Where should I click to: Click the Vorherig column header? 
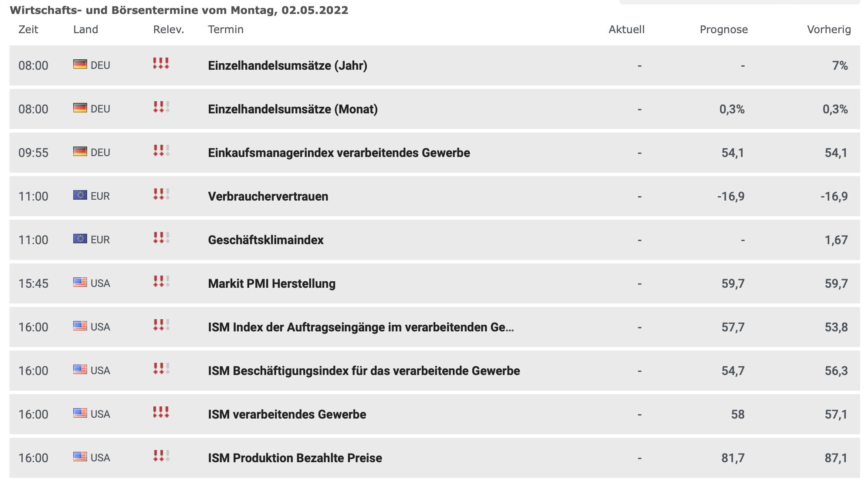click(x=829, y=29)
